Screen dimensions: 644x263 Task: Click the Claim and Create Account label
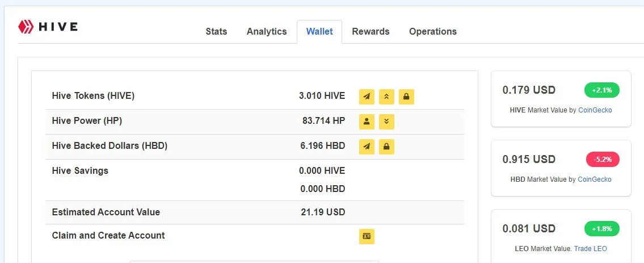point(108,236)
